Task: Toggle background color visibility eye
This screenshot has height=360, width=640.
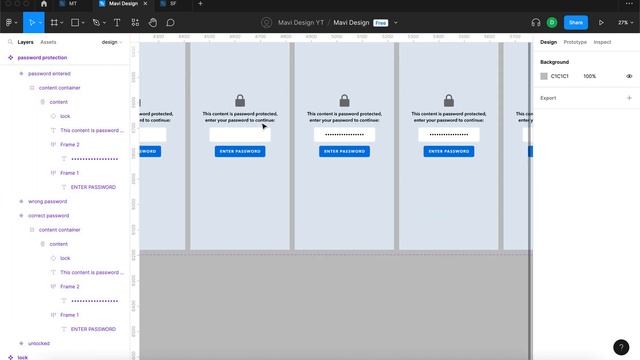Action: click(x=629, y=76)
